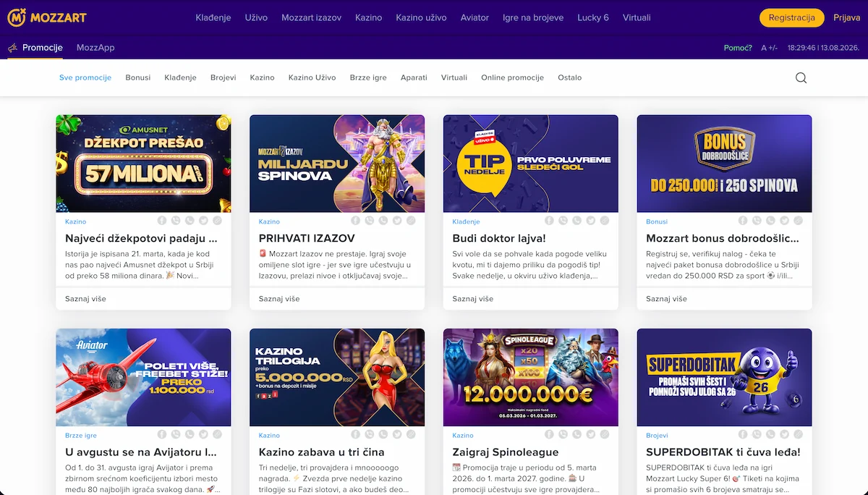Click Saznaj više under Budi doktor lajva
868x495 pixels.
473,298
